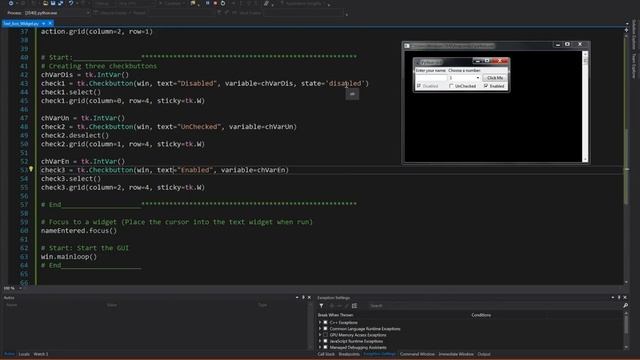
Task: Click the Break When Thrown column header
Action: 336,315
